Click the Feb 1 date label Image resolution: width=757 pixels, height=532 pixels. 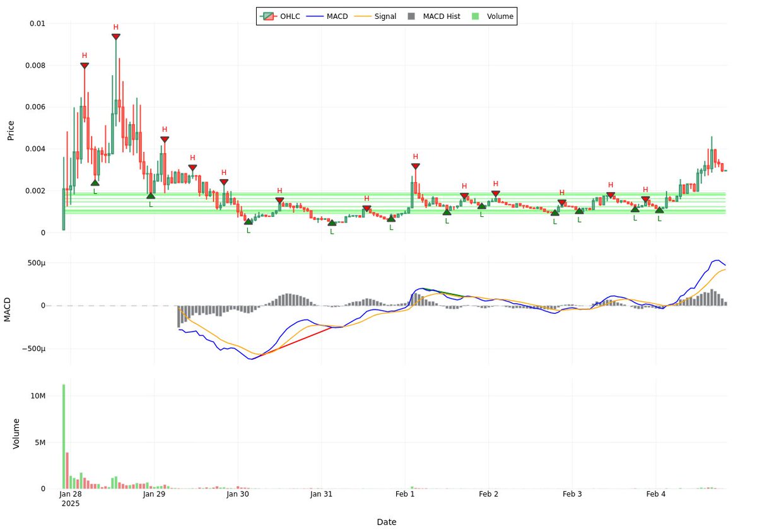point(405,495)
